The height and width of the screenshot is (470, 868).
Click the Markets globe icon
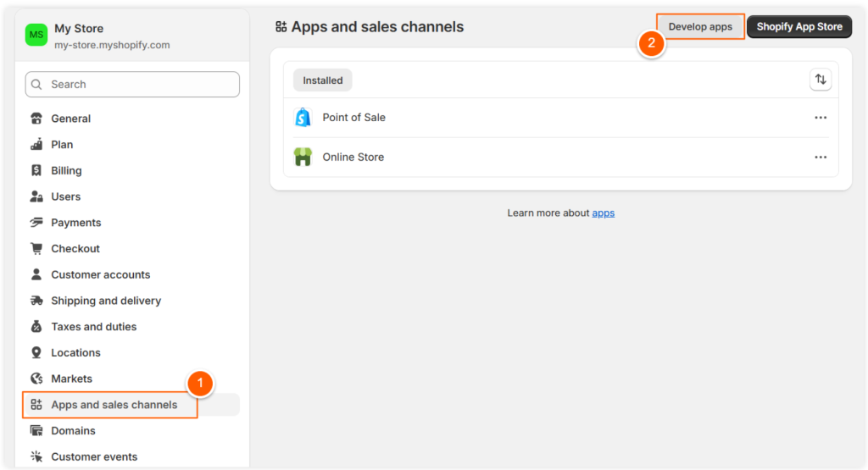pos(36,379)
